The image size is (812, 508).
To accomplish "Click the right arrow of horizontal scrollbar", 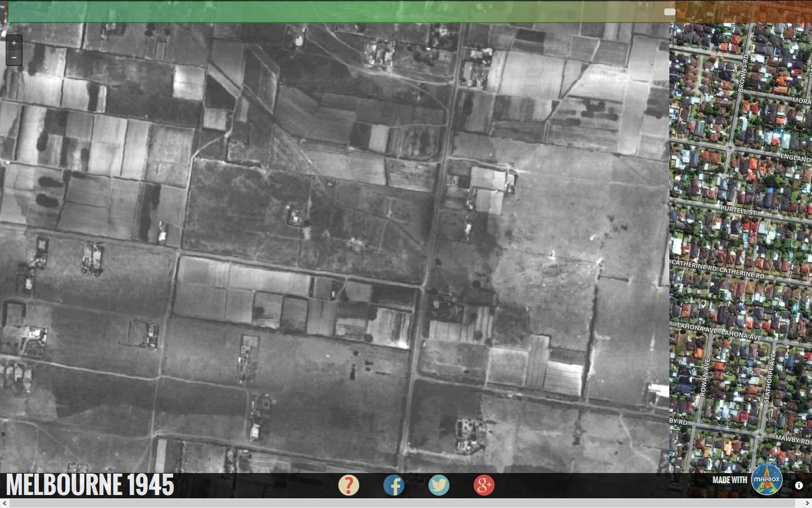I will click(x=807, y=503).
